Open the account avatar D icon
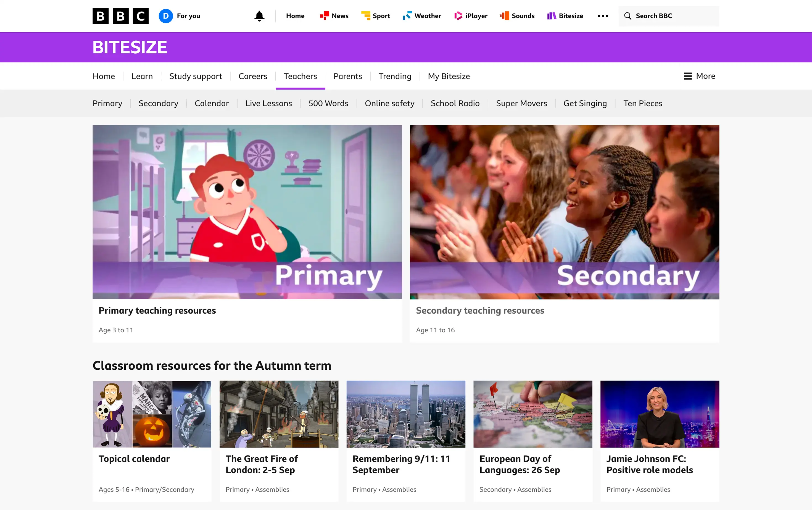 165,16
